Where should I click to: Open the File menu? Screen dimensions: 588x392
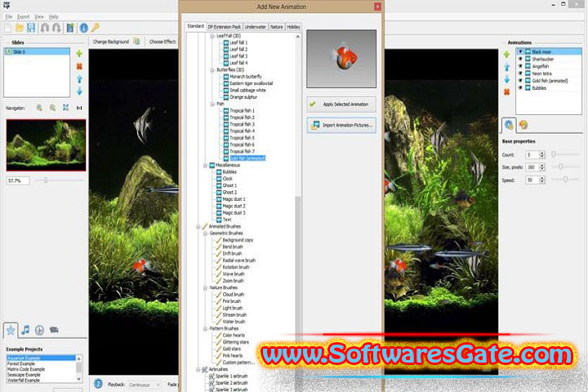click(x=9, y=17)
